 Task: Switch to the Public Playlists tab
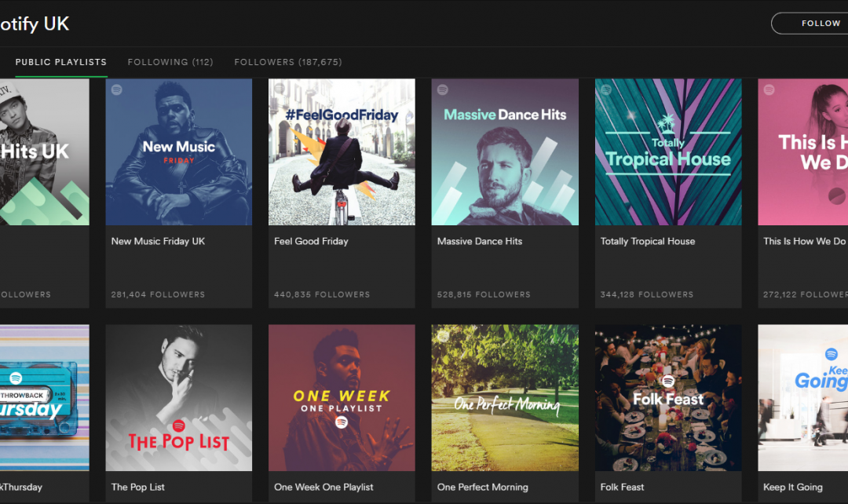[61, 62]
